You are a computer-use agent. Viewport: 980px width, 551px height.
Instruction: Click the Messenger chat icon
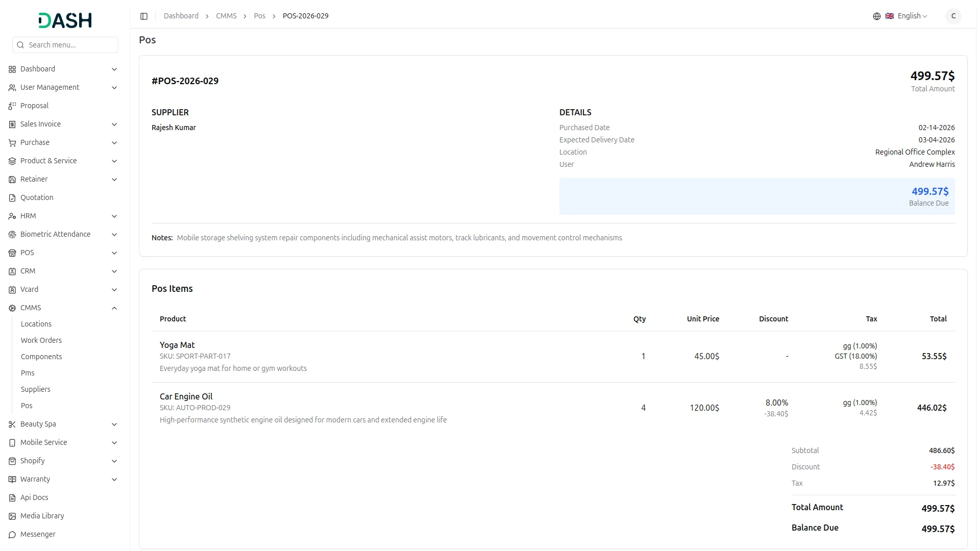[12, 535]
